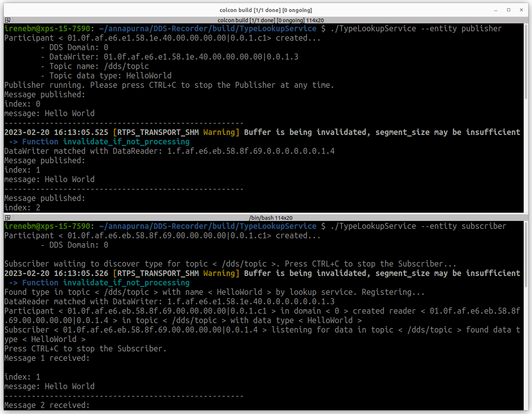Click the './TypeLookupService --entity subscriber' command text
The width and height of the screenshot is (532, 414).
click(418, 226)
